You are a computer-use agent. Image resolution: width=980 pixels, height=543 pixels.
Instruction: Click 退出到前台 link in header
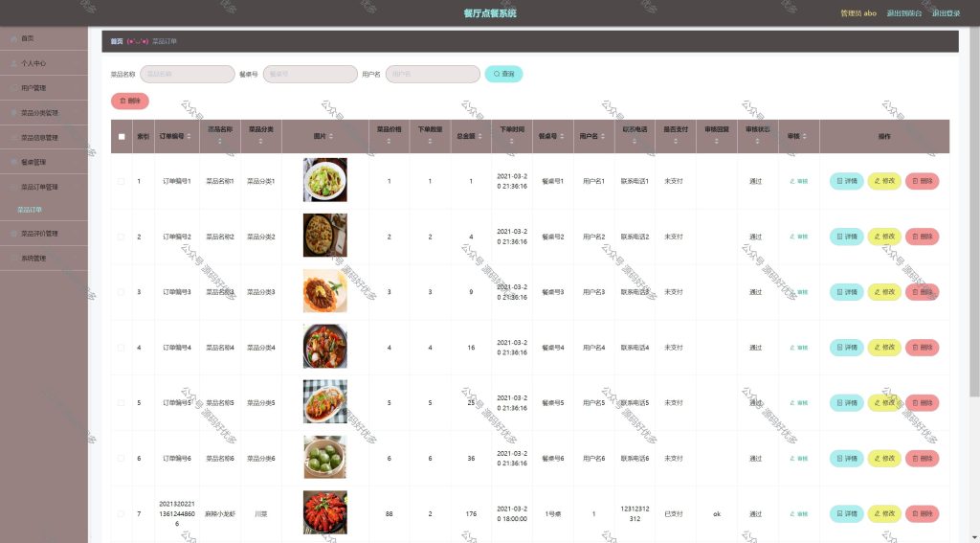[903, 13]
